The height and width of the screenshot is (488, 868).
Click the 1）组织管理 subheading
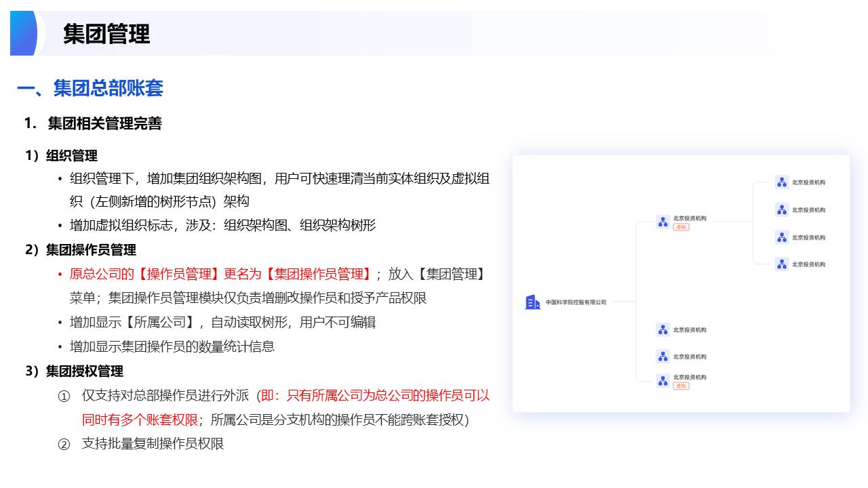click(62, 156)
